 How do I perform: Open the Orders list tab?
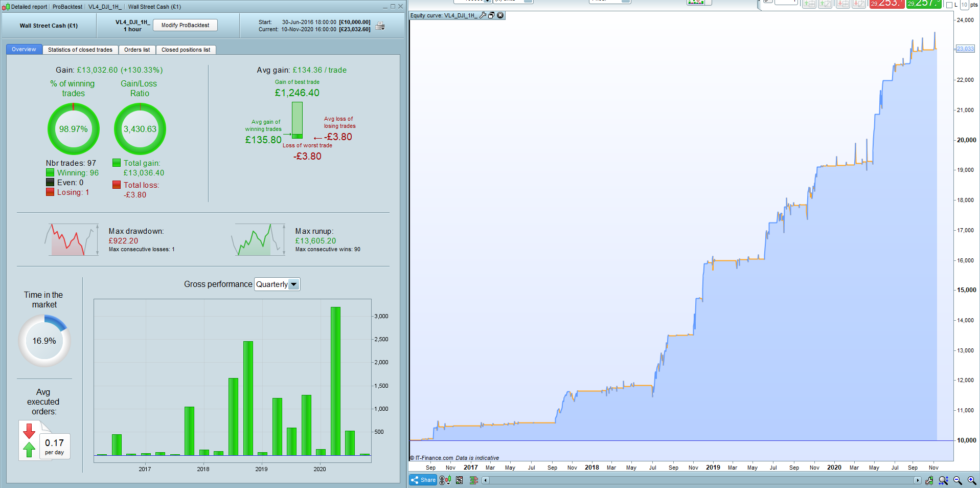[x=137, y=50]
